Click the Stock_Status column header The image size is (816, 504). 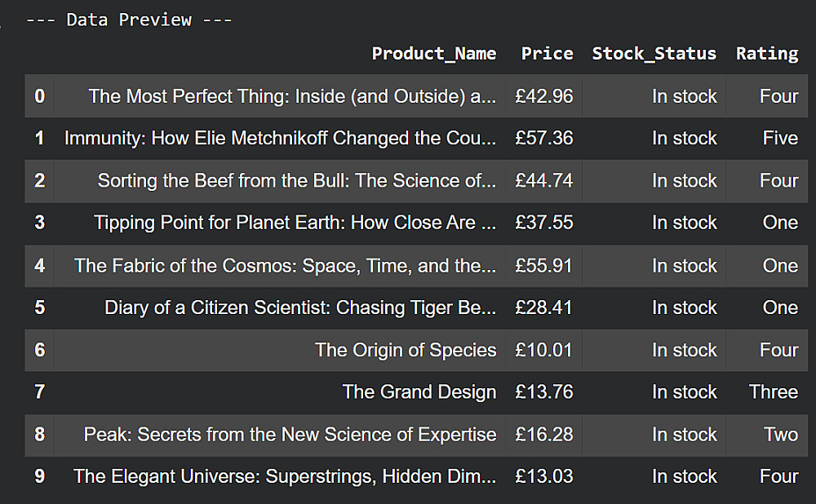(654, 54)
